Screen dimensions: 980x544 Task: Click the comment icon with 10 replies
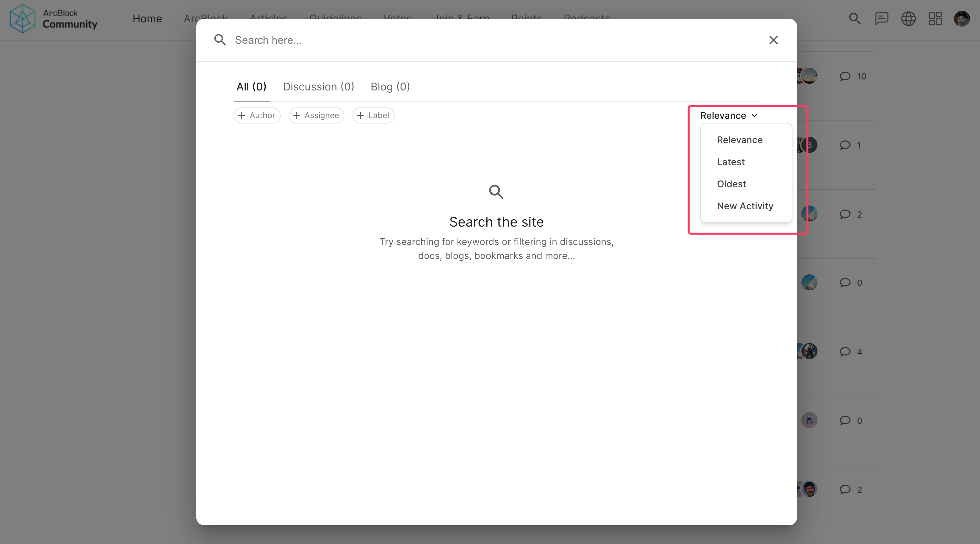845,76
